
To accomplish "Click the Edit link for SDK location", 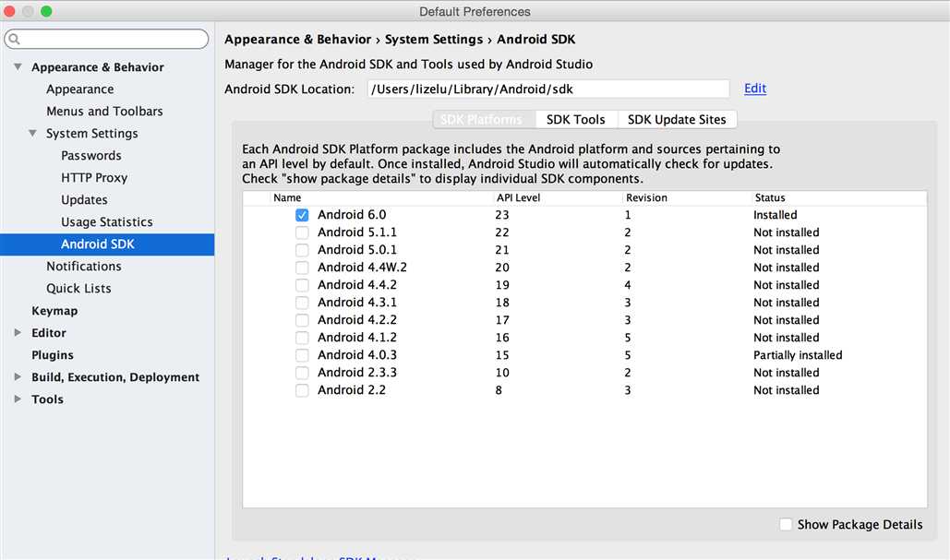I will 755,89.
